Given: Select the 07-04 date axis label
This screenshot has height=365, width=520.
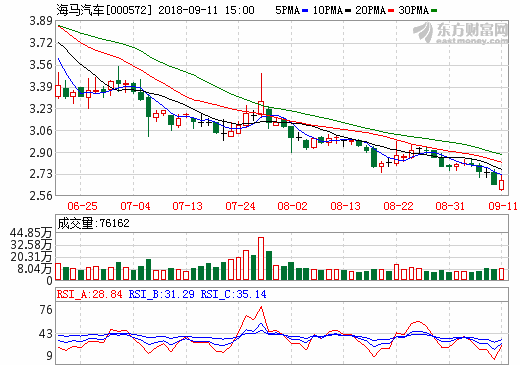Looking at the screenshot, I should point(135,206).
